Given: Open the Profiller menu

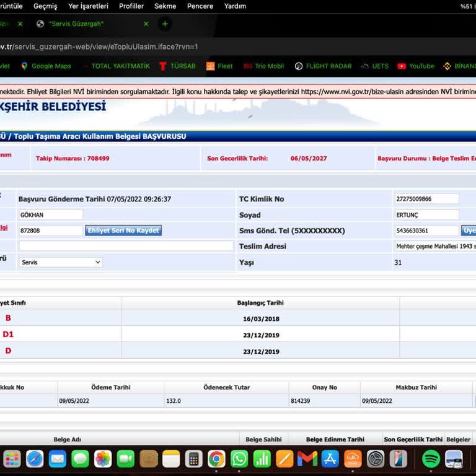Looking at the screenshot, I should (131, 6).
